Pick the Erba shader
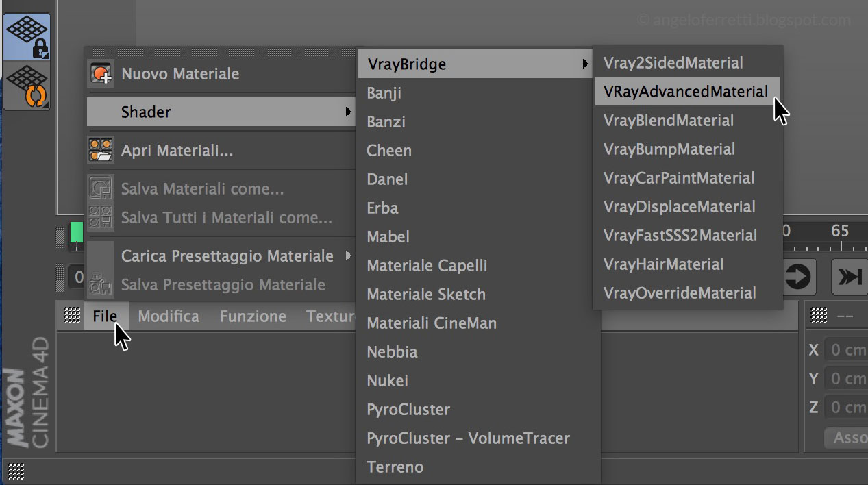Screen dimensions: 868x485 click(478, 208)
